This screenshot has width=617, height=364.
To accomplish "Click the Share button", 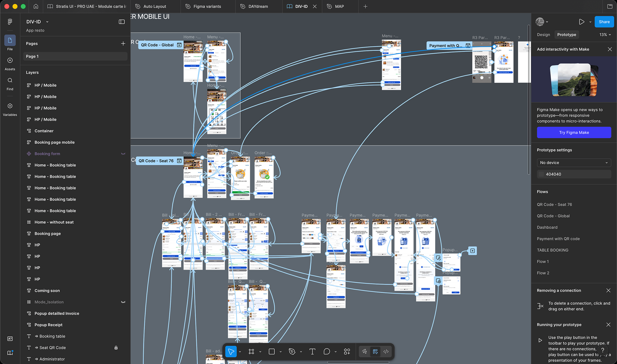I will click(x=604, y=22).
